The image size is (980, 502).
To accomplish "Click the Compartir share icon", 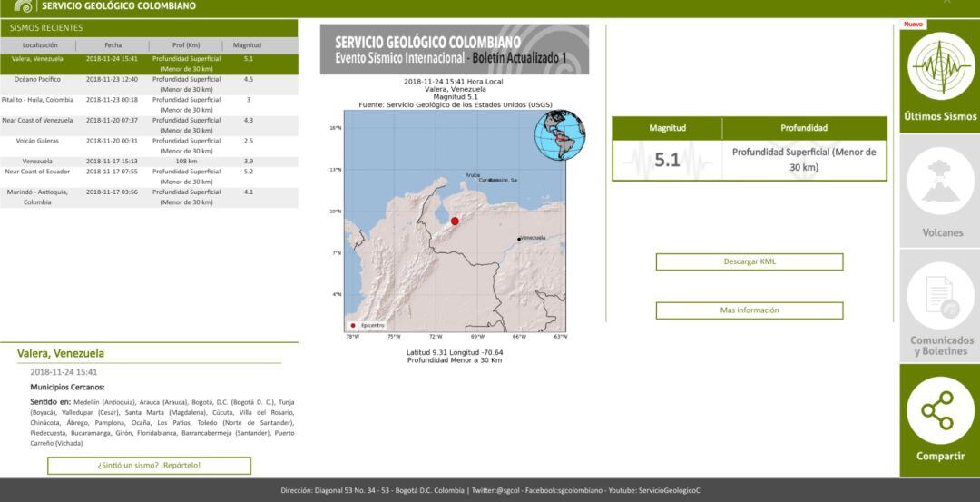I will click(939, 409).
